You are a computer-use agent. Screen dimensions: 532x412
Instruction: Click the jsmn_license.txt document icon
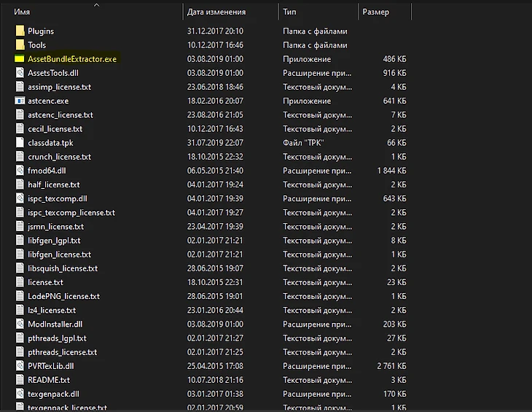coord(20,226)
